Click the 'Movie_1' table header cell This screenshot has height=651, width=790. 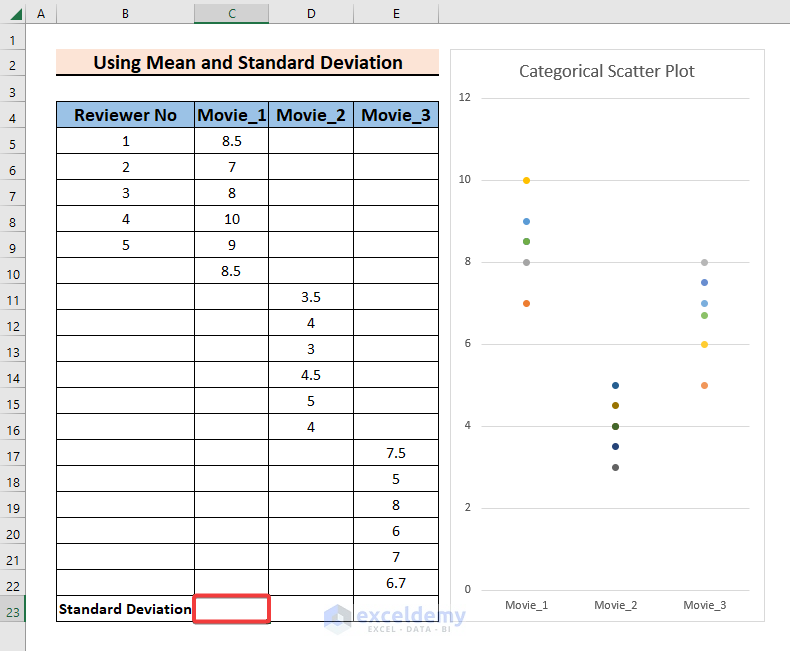coord(232,115)
